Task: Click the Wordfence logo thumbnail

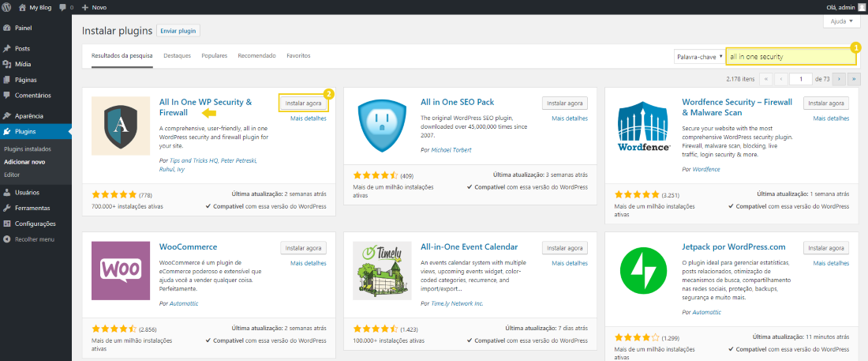Action: (x=644, y=126)
